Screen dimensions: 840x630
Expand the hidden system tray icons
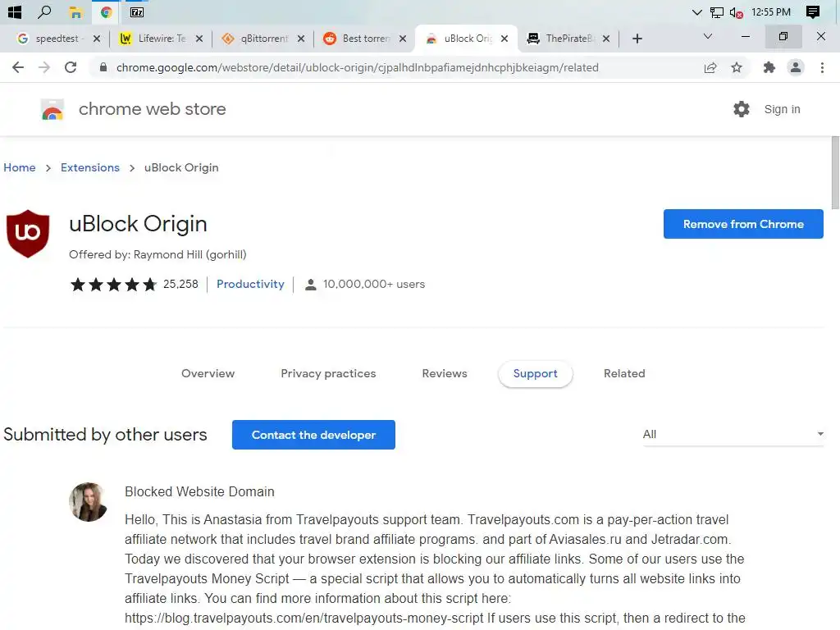click(697, 12)
